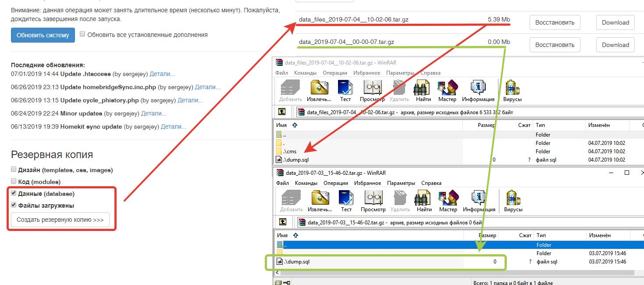This screenshot has height=285, width=644.
Task: Click Создать резервную копию >>> button
Action: 60,220
